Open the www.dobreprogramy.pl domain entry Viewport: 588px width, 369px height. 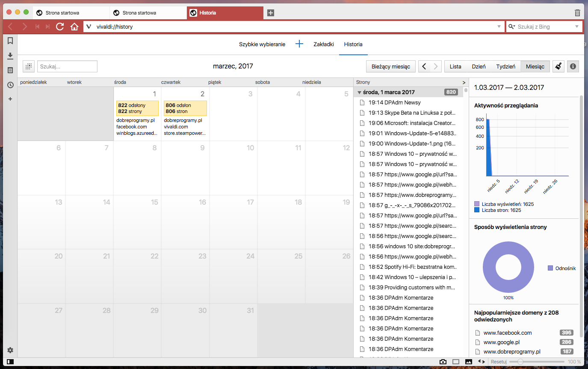tap(524, 352)
